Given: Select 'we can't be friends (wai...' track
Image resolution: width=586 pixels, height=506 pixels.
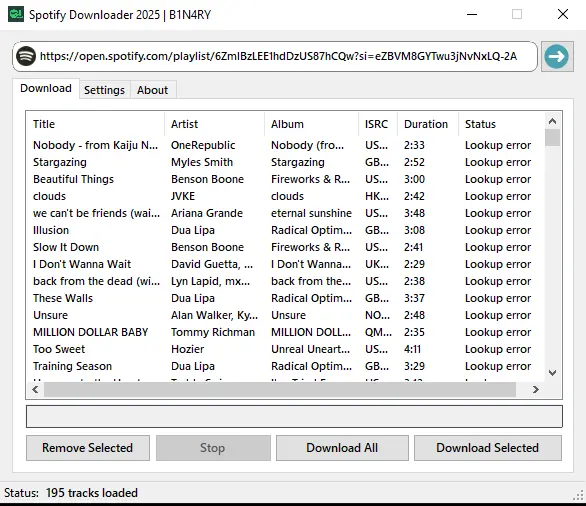Looking at the screenshot, I should click(x=96, y=213).
